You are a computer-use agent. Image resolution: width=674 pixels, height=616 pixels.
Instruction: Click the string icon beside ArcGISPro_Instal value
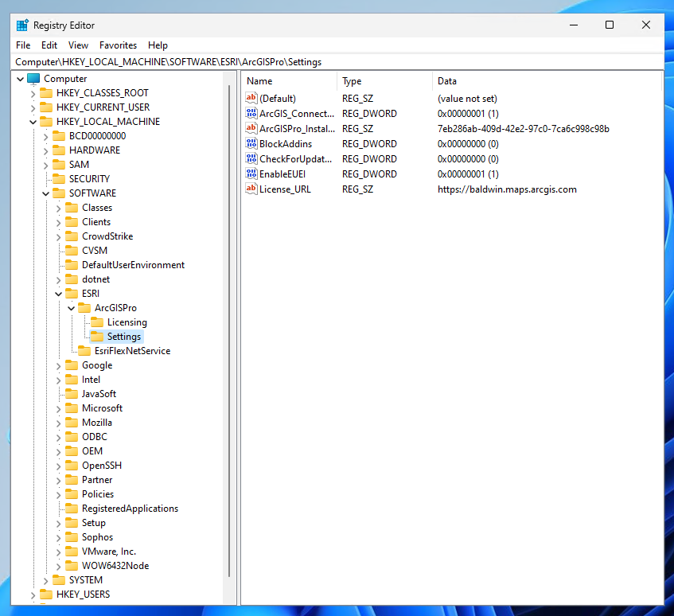(x=251, y=128)
